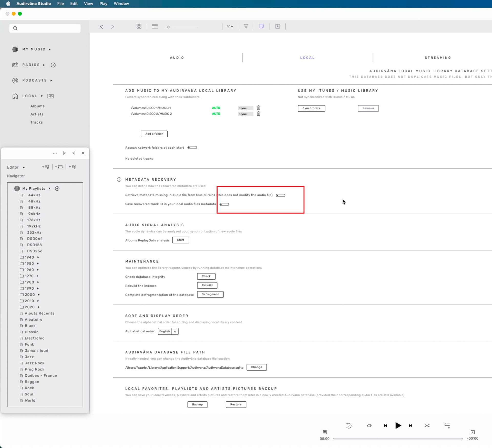This screenshot has height=448, width=492.
Task: Switch to the Streaming settings tab
Action: [x=438, y=58]
